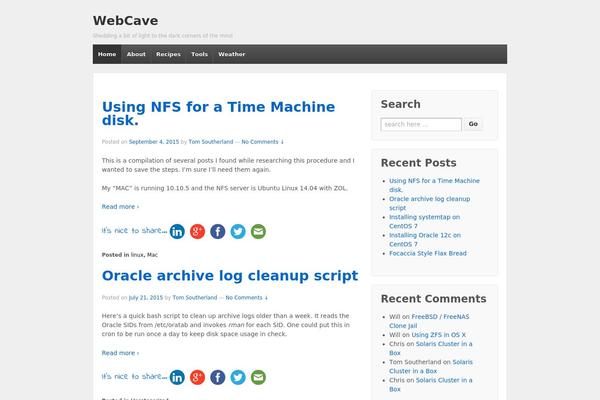
Task: Share NFS Time Machine post on Facebook
Action: tap(218, 232)
